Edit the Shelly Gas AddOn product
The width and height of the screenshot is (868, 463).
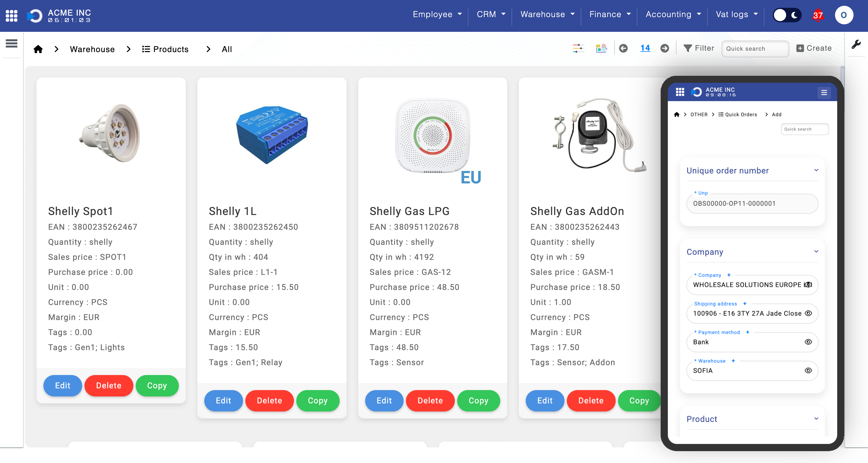pyautogui.click(x=545, y=401)
